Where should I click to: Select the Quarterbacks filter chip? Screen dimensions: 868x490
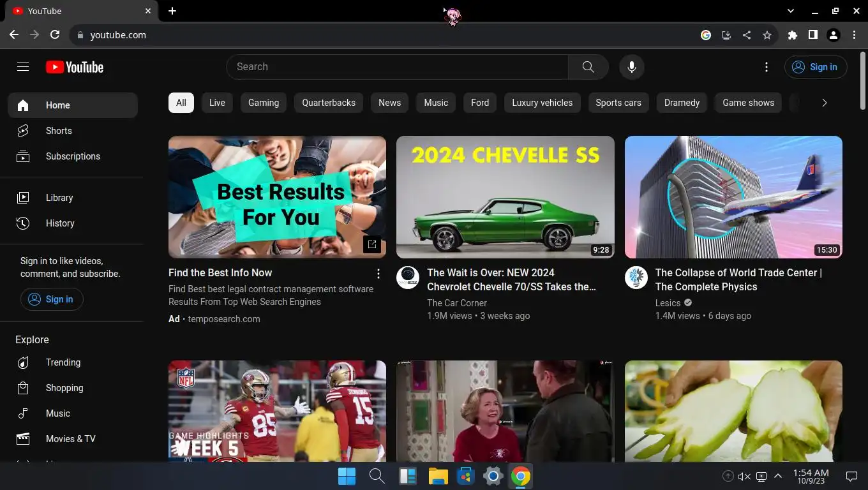coord(329,103)
